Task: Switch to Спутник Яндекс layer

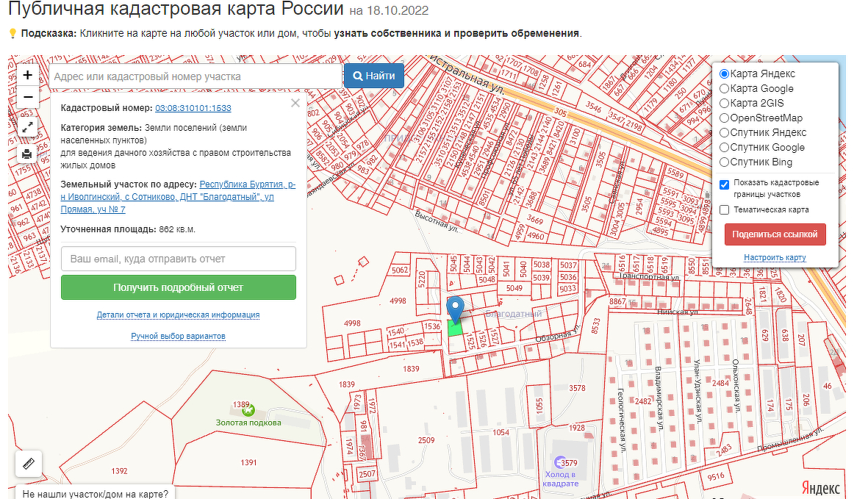Action: click(724, 133)
